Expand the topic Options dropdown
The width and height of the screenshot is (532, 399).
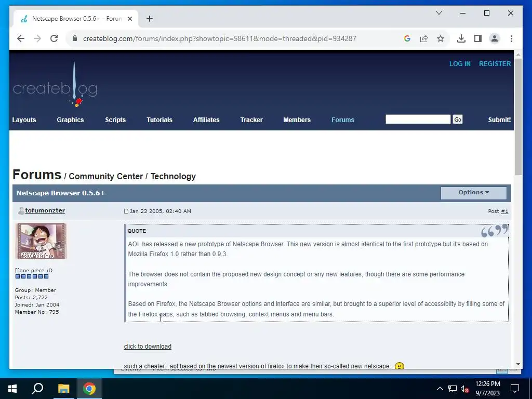pos(474,193)
